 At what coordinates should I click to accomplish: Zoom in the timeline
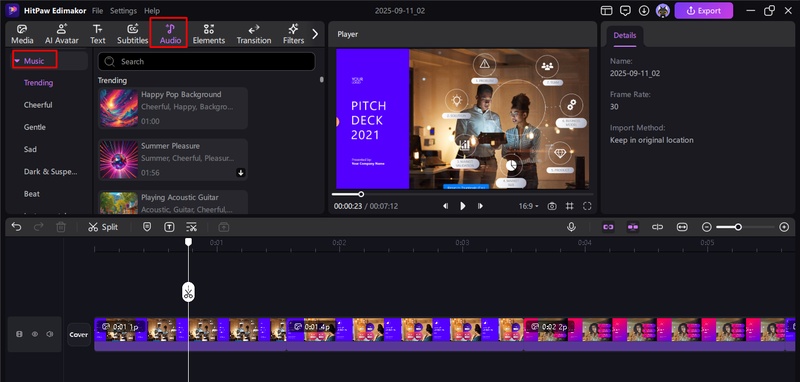pos(784,227)
